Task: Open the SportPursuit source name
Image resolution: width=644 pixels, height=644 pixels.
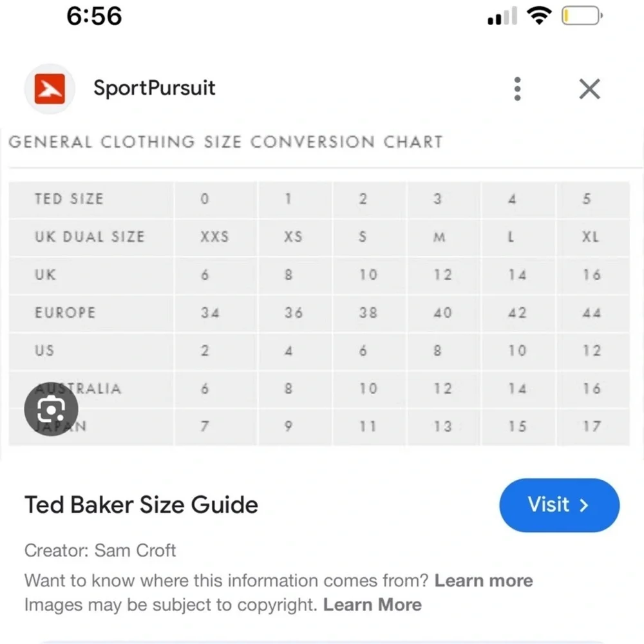Action: coord(155,88)
